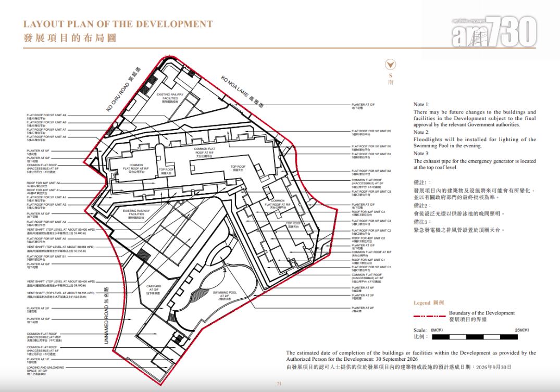Click the Note 1 heading

(x=421, y=105)
